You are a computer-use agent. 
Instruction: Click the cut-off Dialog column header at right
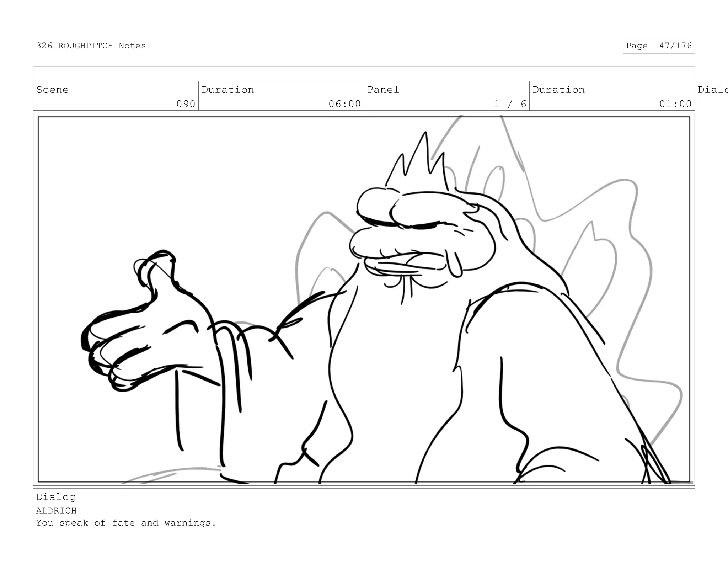[x=712, y=90]
